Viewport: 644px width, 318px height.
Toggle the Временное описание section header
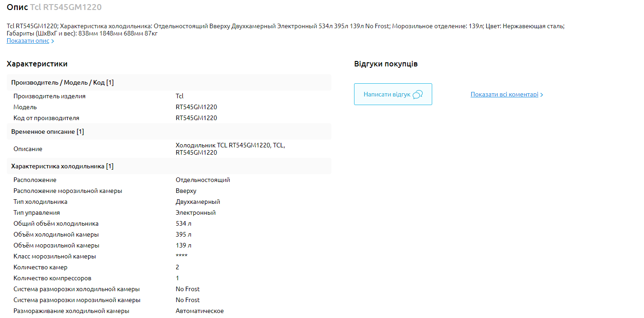48,131
